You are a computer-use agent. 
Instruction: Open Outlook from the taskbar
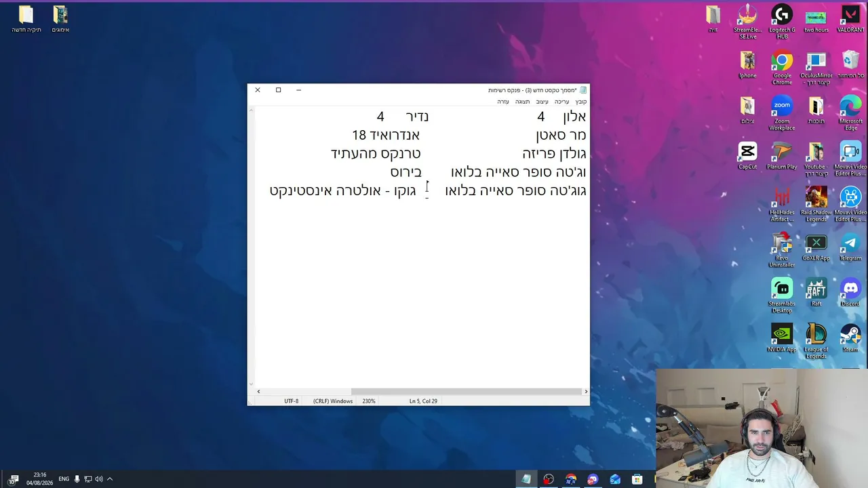(x=615, y=479)
